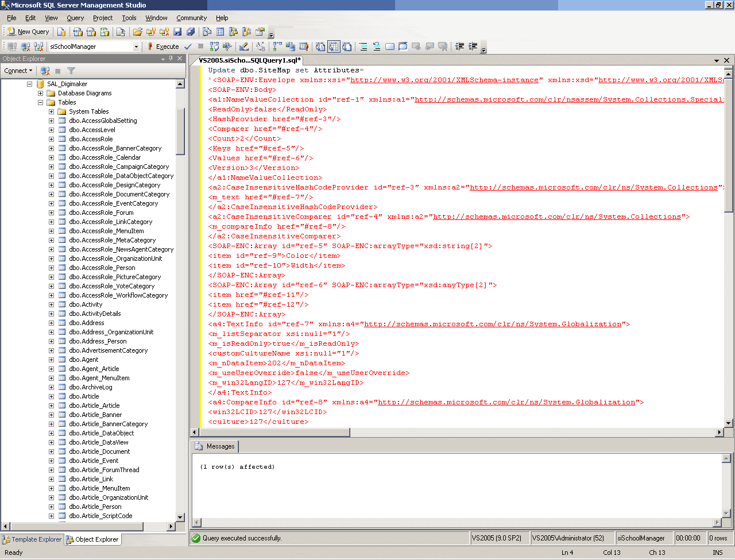Click the Summary toolbar icon

[220, 32]
